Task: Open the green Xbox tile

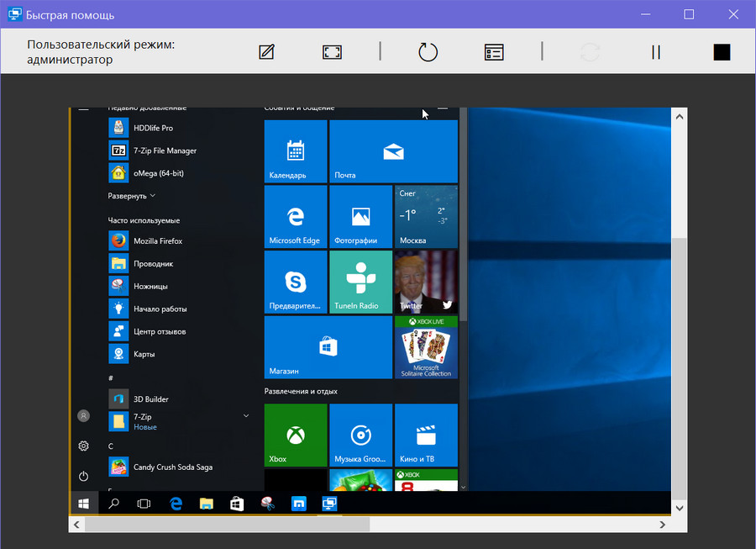Action: click(x=296, y=436)
